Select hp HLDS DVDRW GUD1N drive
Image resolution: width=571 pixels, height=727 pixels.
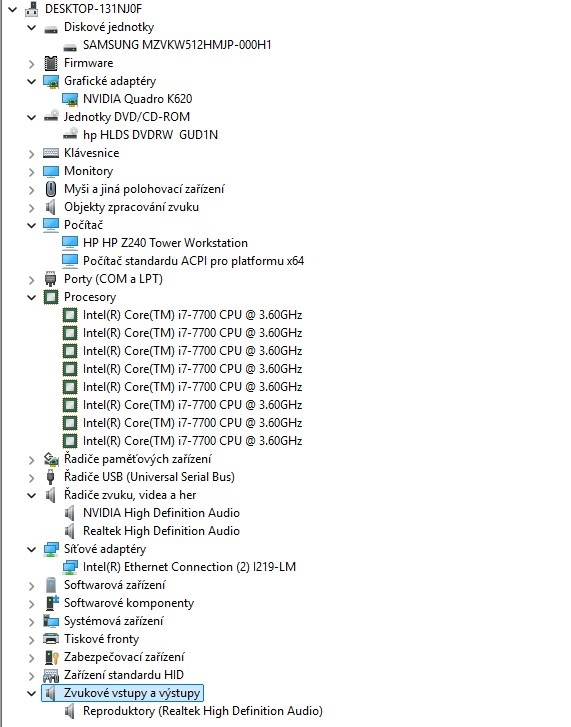[150, 135]
